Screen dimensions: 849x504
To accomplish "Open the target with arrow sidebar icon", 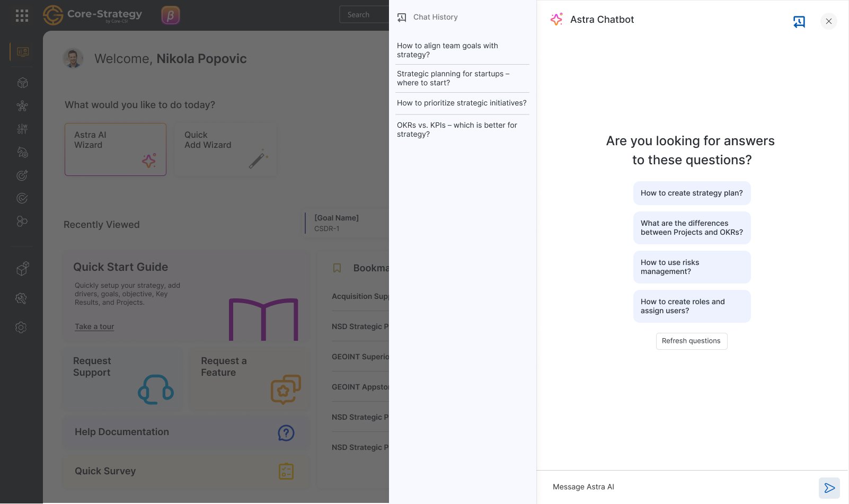I will tap(22, 175).
